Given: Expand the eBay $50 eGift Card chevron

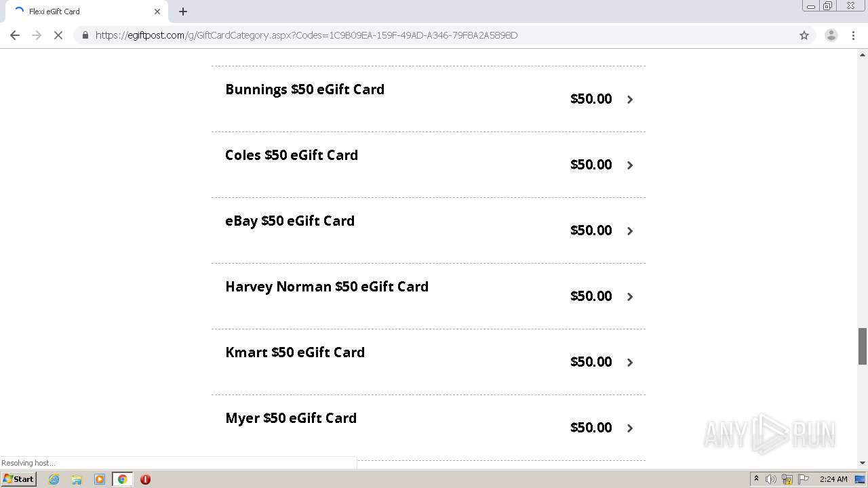Looking at the screenshot, I should [x=630, y=231].
